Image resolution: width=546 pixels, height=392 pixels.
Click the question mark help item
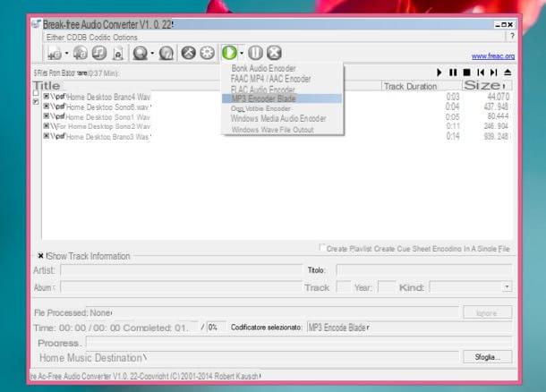512,36
